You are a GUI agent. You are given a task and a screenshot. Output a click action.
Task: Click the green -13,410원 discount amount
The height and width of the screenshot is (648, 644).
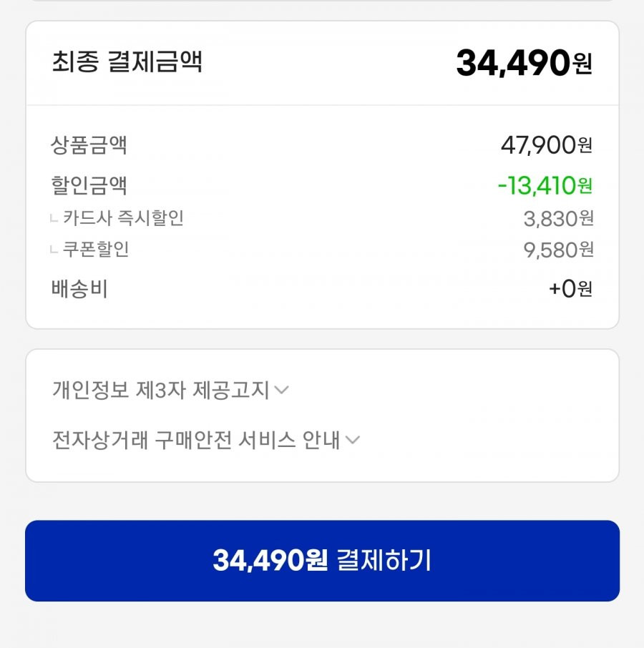coord(545,185)
